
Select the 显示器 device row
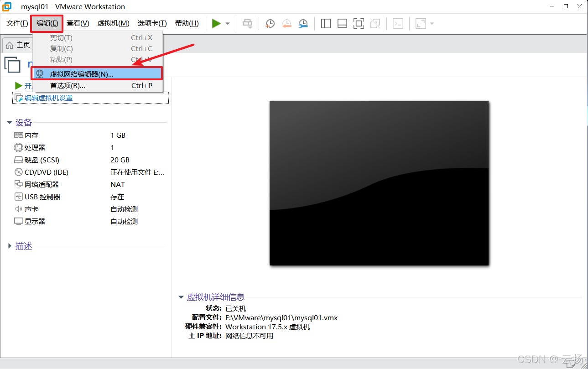[x=90, y=221]
